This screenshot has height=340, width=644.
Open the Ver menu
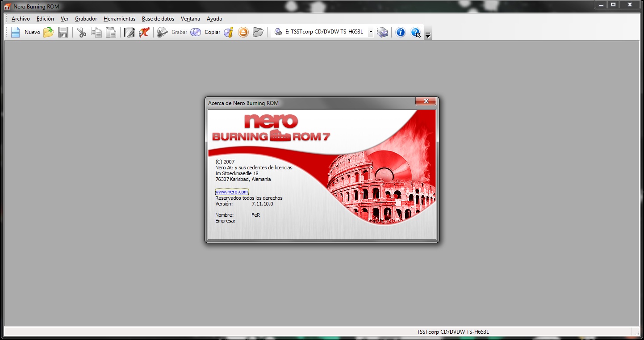click(x=65, y=19)
